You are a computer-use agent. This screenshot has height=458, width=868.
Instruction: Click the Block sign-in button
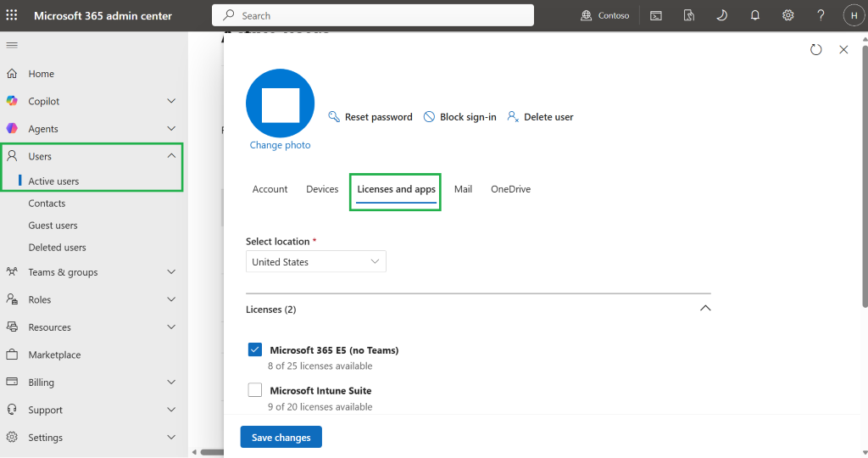pyautogui.click(x=459, y=117)
